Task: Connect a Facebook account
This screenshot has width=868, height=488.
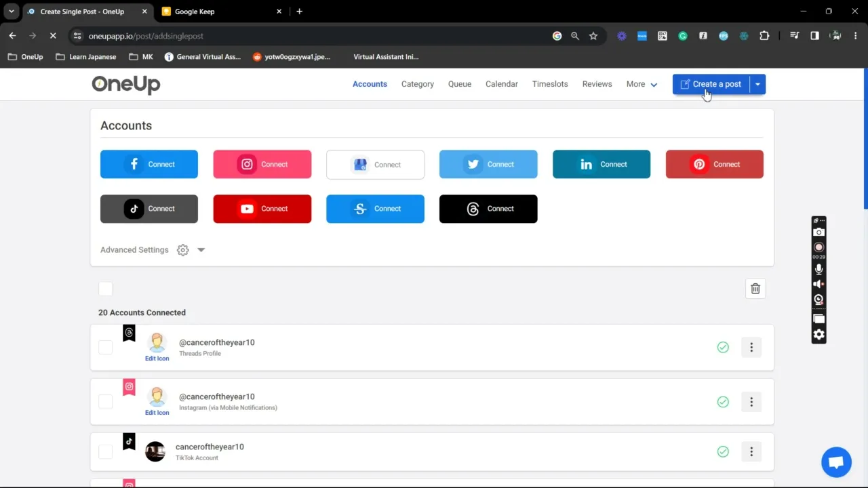Action: [x=149, y=164]
